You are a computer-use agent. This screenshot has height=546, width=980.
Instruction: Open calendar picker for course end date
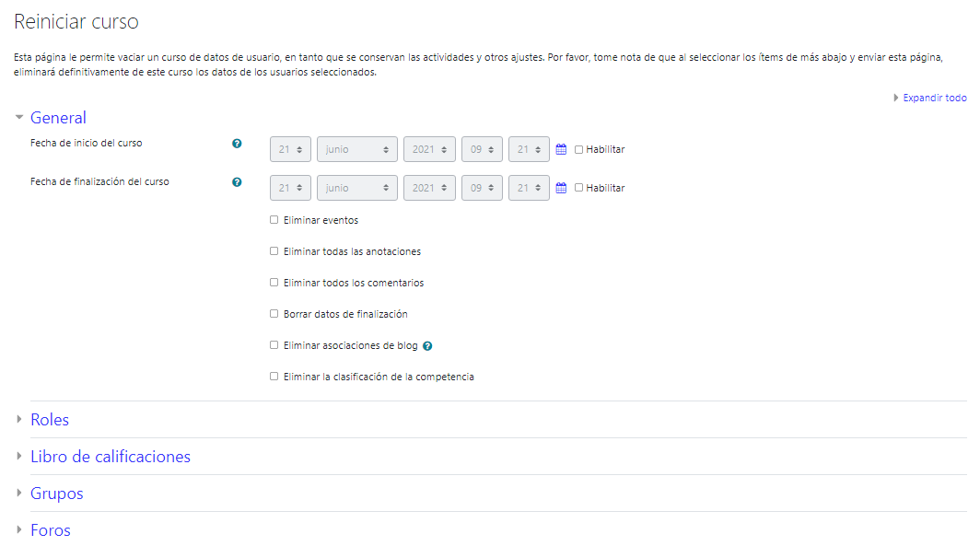[561, 188]
